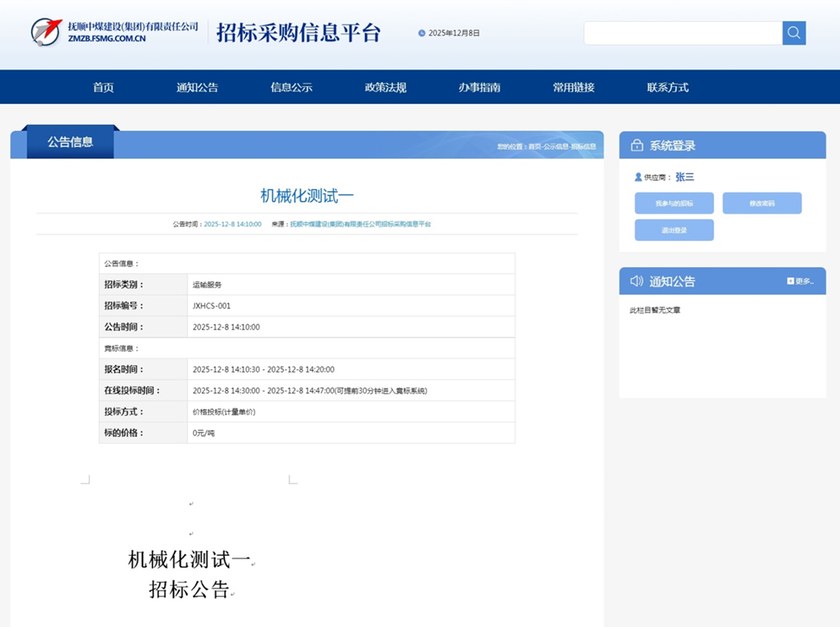
Task: Click the clock icon beside the date
Action: tap(422, 33)
